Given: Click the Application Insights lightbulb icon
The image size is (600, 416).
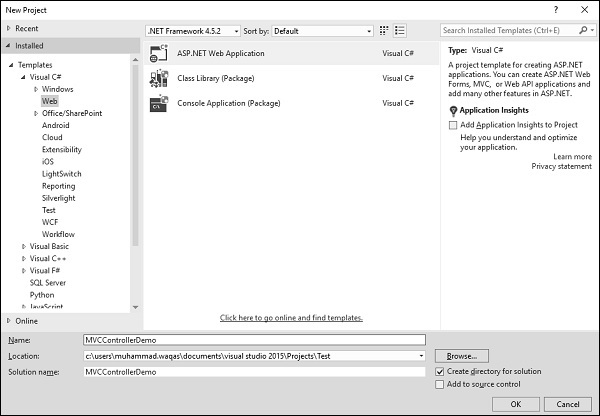Looking at the screenshot, I should [x=453, y=111].
